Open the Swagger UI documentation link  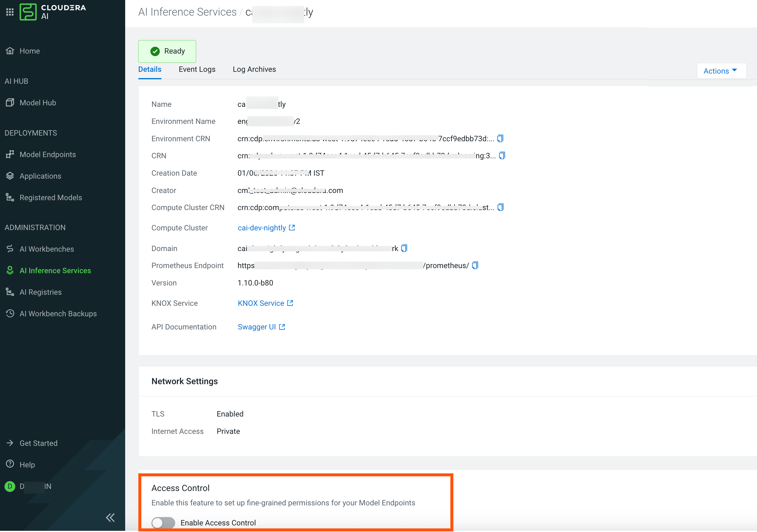pyautogui.click(x=257, y=327)
